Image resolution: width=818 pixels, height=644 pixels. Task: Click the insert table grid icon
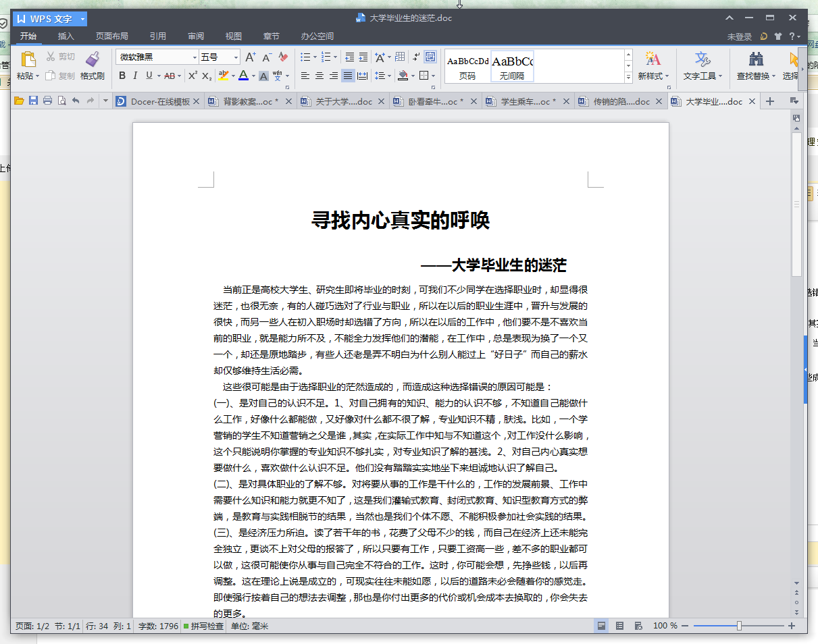point(400,57)
